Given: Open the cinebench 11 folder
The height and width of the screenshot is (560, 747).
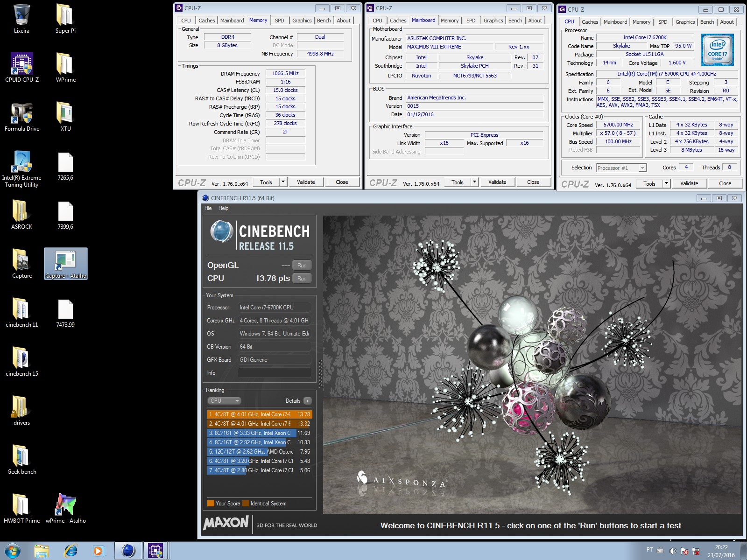Looking at the screenshot, I should tap(21, 313).
